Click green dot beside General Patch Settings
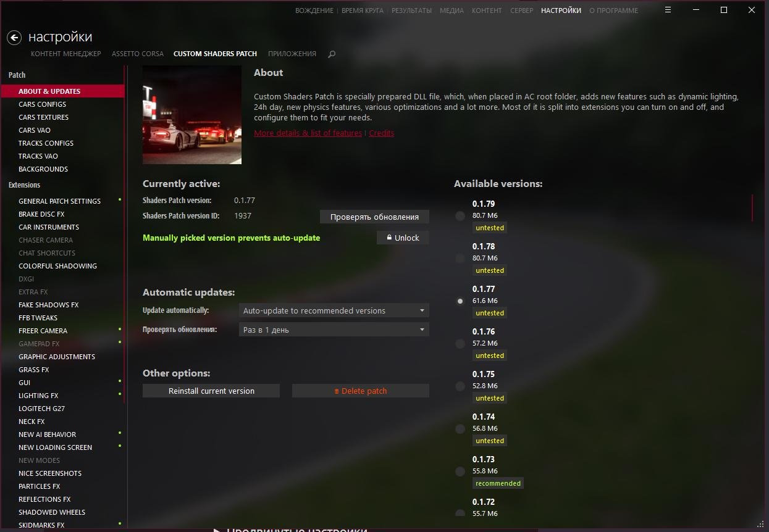The image size is (769, 532). click(x=120, y=199)
